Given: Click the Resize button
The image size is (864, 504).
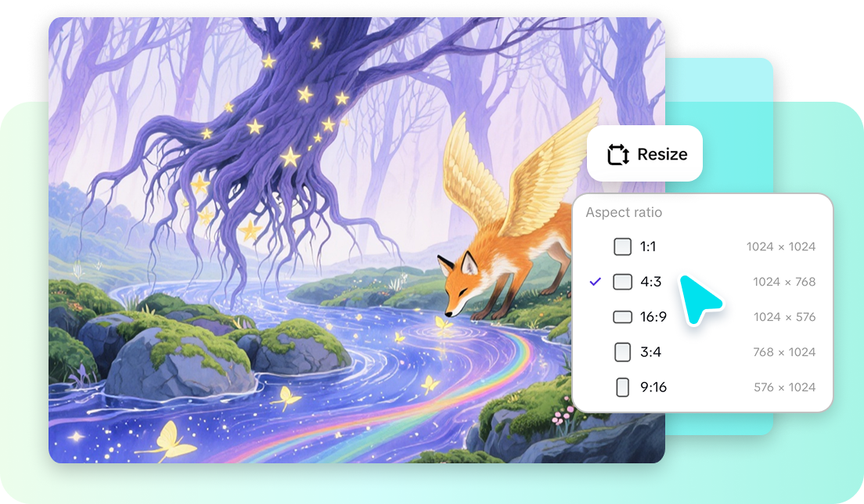Looking at the screenshot, I should [x=645, y=153].
